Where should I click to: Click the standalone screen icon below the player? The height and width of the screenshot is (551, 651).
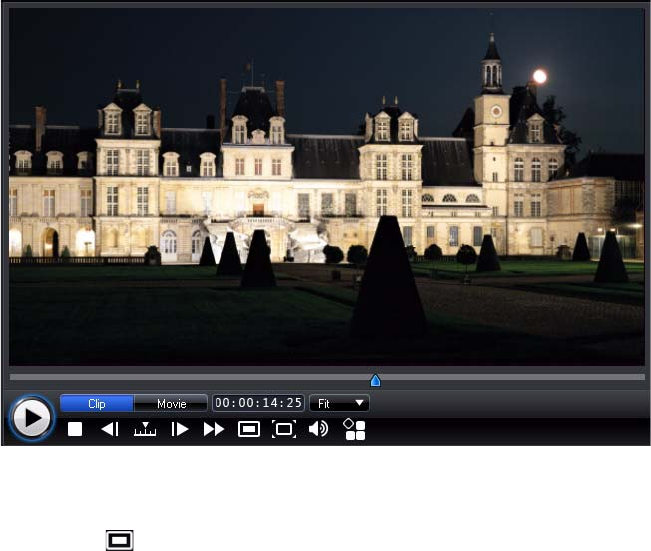(x=120, y=540)
